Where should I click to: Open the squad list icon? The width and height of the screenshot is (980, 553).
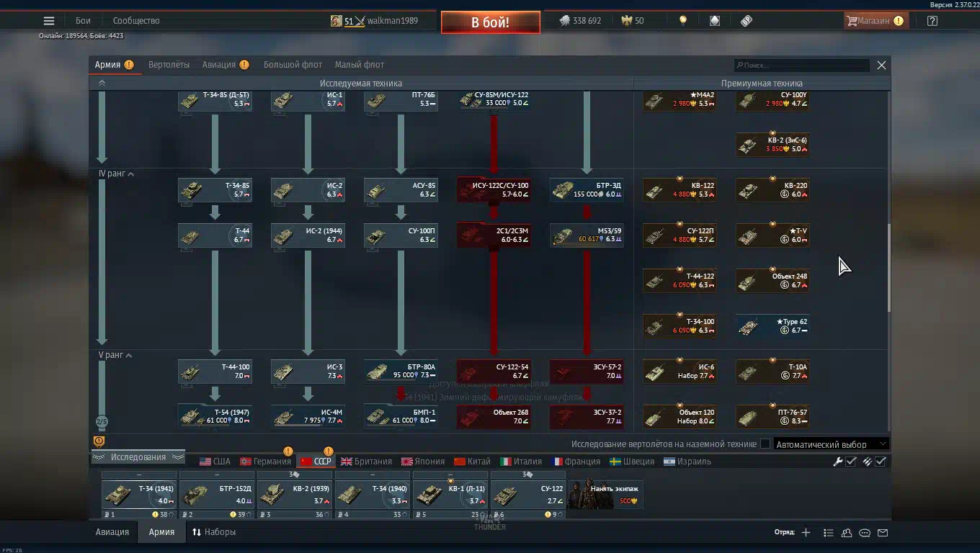pos(829,533)
